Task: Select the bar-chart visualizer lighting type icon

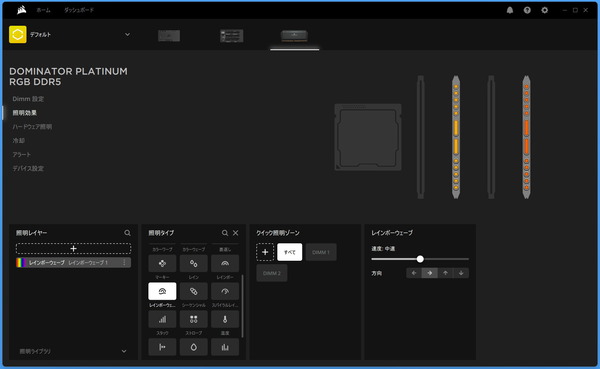Action: tap(225, 347)
